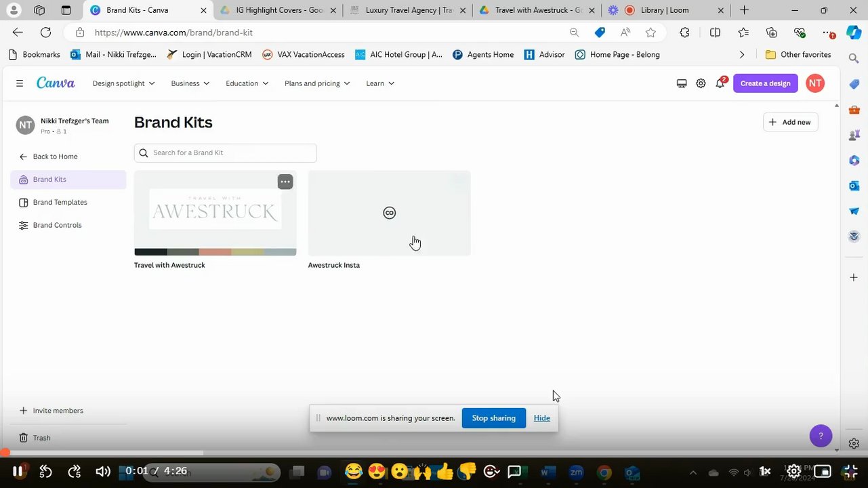Focus the Search for a Brand Kit field
Image resolution: width=868 pixels, height=488 pixels.
(225, 153)
